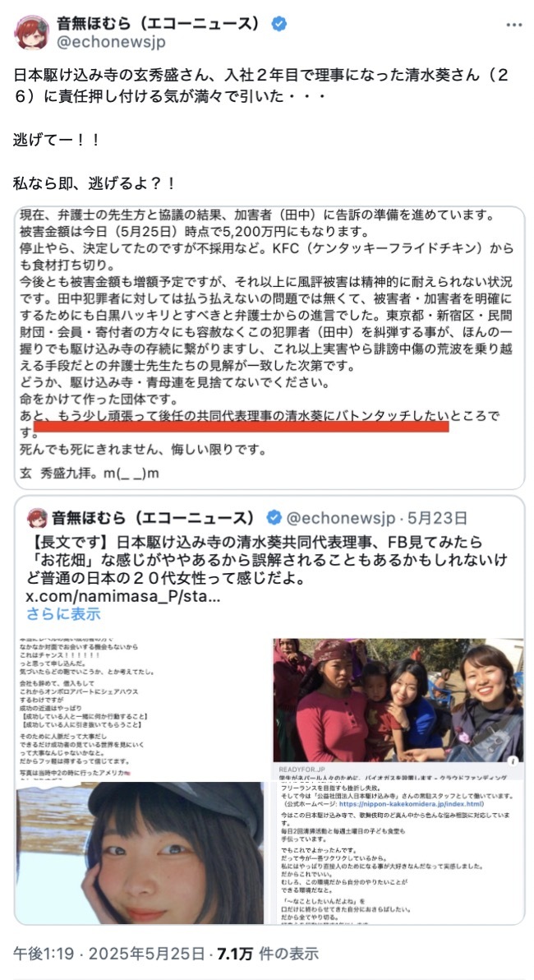534x980 pixels.
Task: Open the x.com/namimasa_P link
Action: [x=122, y=595]
